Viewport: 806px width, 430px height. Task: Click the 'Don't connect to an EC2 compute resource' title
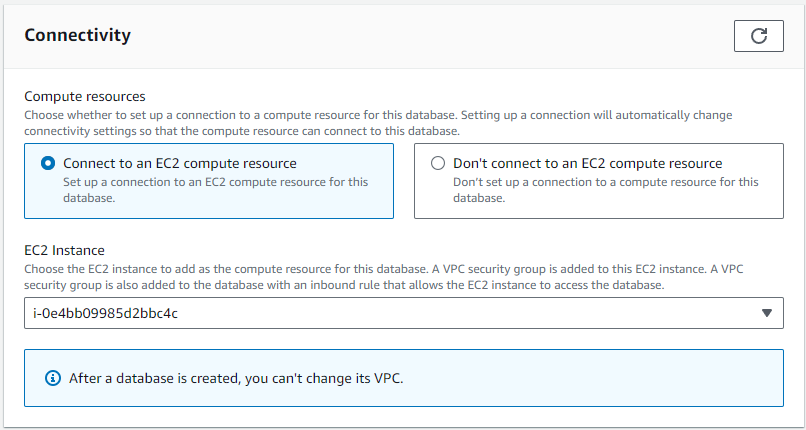coord(587,163)
